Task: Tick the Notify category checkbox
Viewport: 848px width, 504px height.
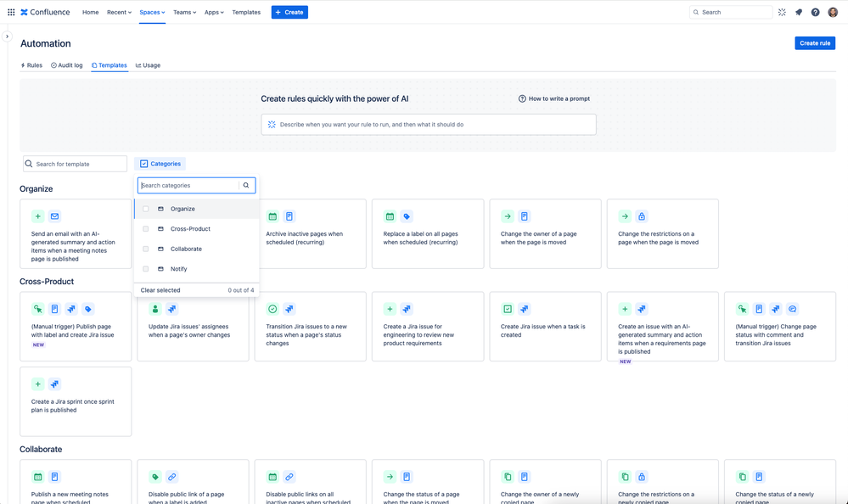Action: pyautogui.click(x=145, y=269)
